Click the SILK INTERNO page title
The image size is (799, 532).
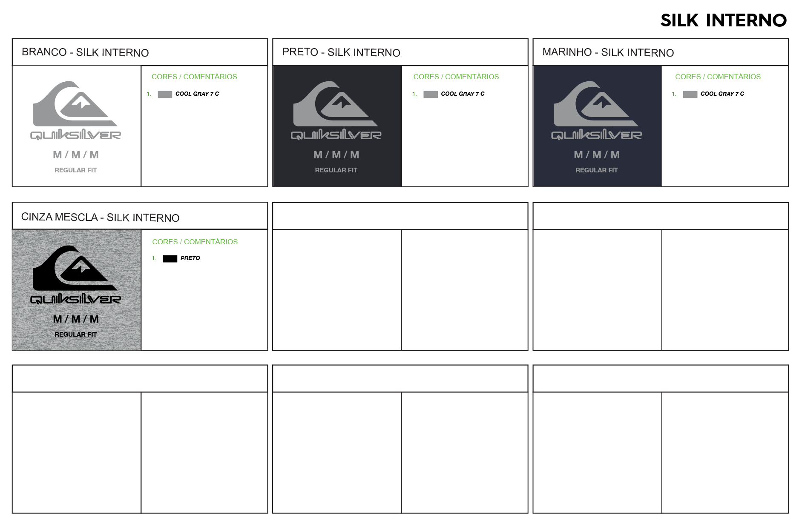point(723,20)
